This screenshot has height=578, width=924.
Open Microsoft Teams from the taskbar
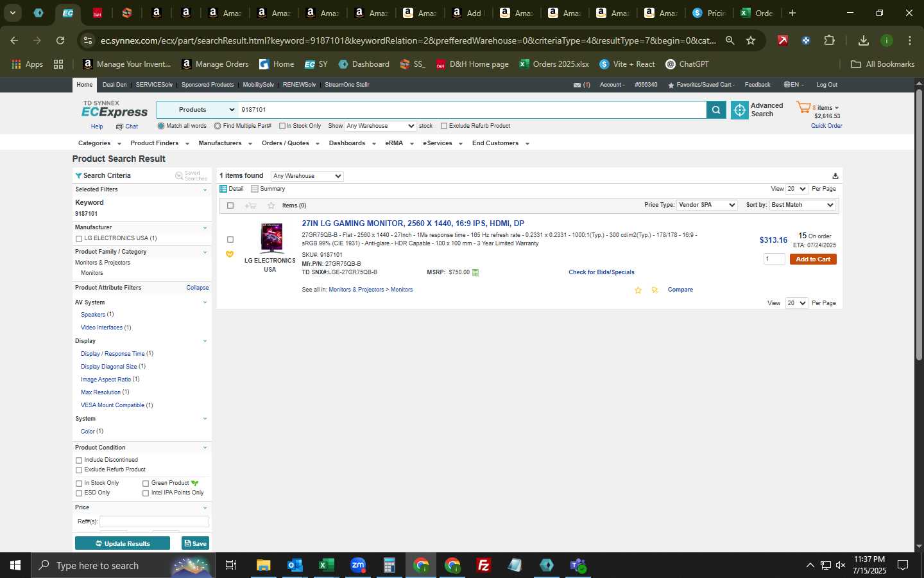(578, 565)
